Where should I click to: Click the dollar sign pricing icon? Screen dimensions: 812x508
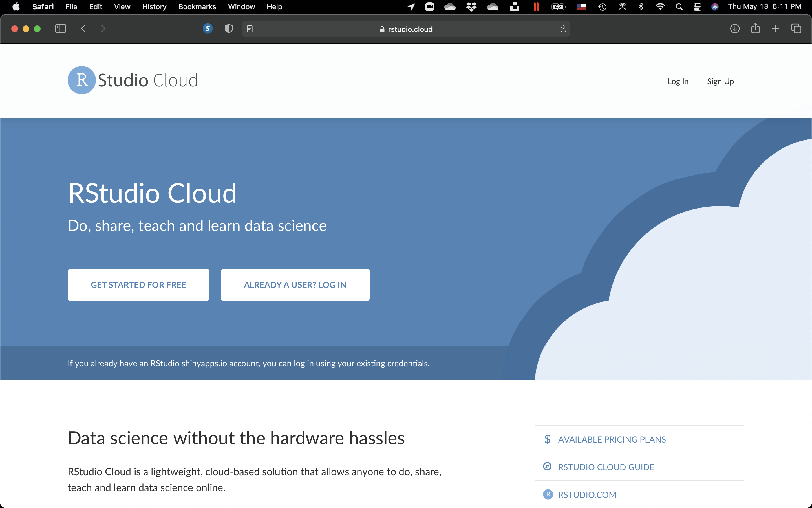click(547, 439)
